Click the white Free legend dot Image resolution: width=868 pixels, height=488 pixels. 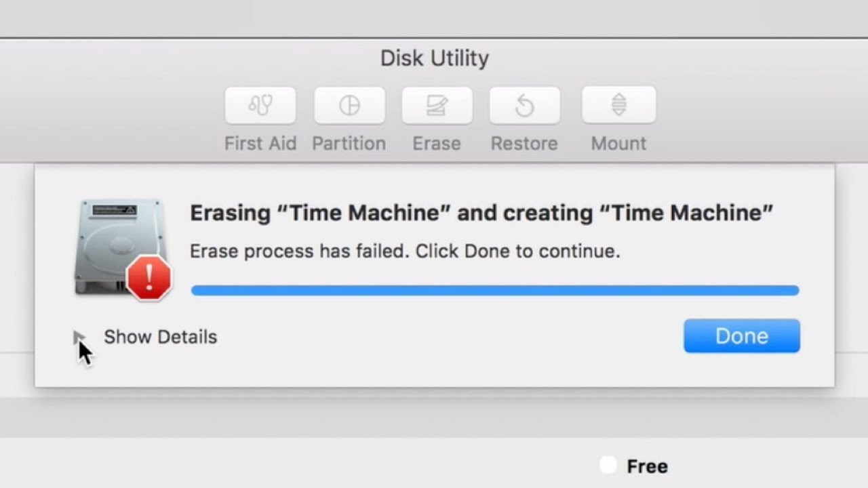608,465
